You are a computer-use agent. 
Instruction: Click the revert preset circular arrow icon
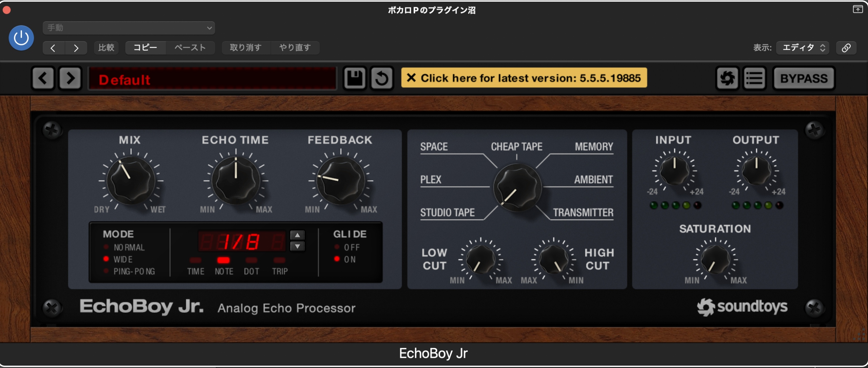pos(382,78)
